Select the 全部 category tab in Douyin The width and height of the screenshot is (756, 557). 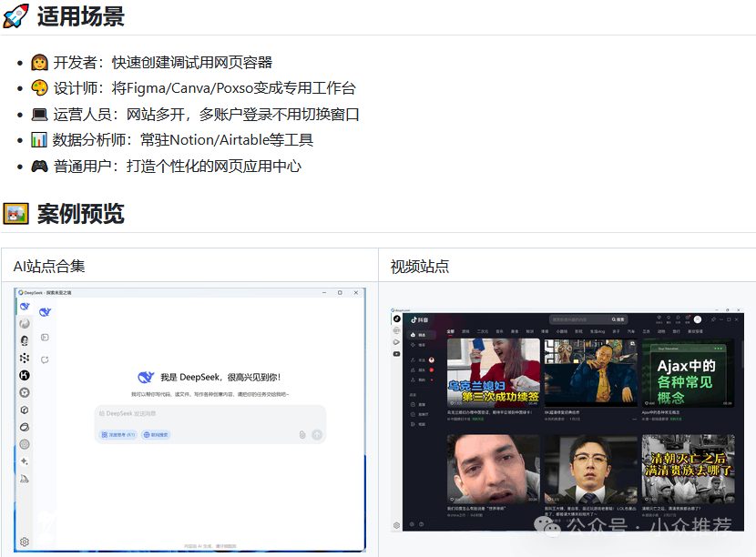pyautogui.click(x=451, y=331)
